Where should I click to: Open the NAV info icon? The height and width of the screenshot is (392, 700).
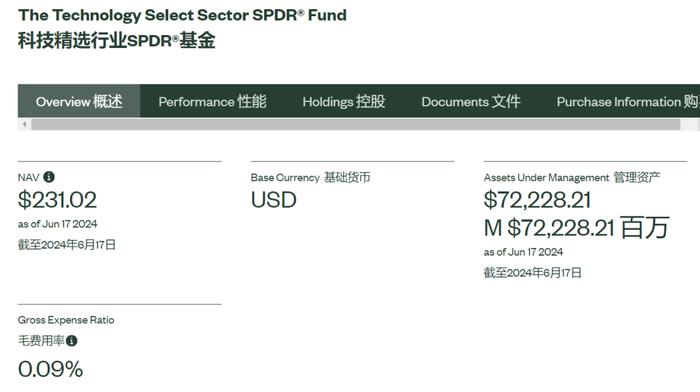click(x=49, y=177)
